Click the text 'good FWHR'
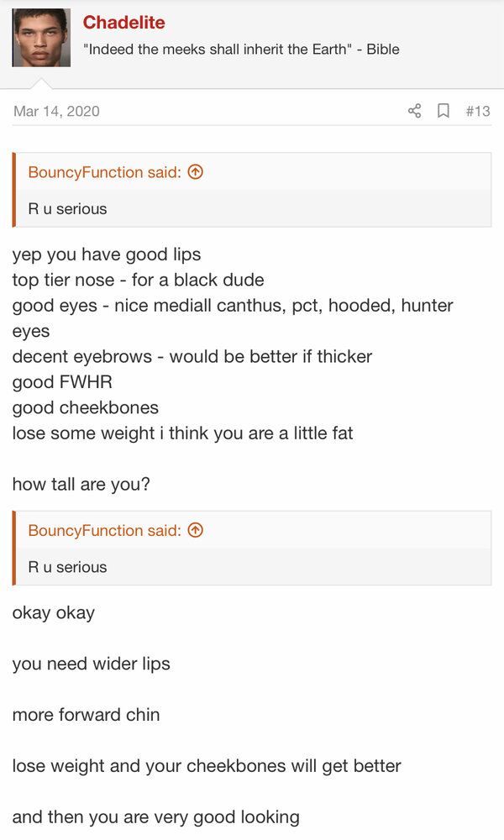Image resolution: width=504 pixels, height=840 pixels. pyautogui.click(x=62, y=382)
